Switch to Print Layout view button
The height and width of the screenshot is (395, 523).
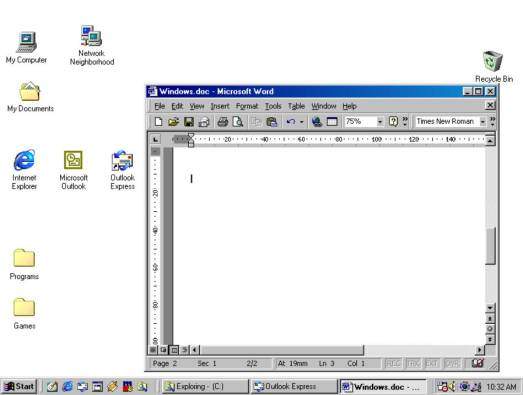[x=174, y=350]
